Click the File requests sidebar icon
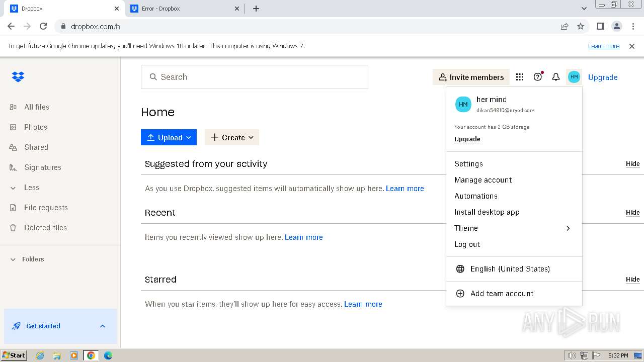This screenshot has width=644, height=362. pos(13,208)
